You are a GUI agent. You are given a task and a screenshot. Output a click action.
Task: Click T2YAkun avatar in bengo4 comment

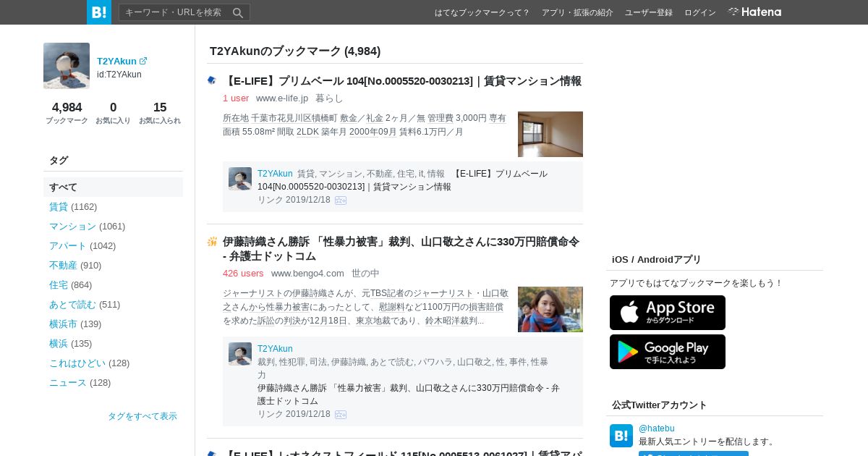pos(240,354)
